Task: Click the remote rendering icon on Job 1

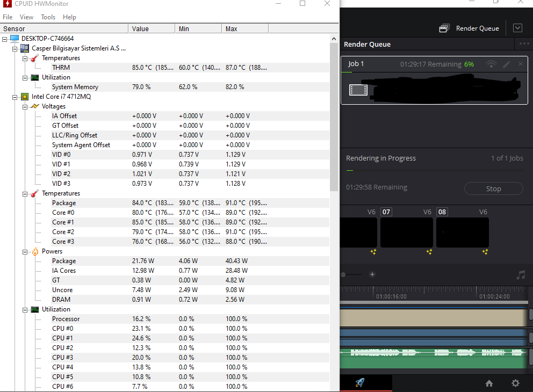Action: click(x=491, y=64)
